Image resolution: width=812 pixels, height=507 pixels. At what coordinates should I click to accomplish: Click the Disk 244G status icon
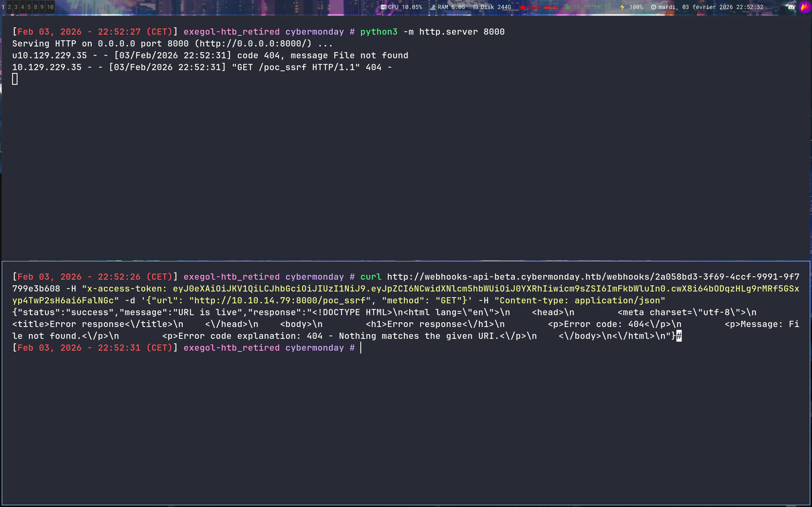click(475, 7)
